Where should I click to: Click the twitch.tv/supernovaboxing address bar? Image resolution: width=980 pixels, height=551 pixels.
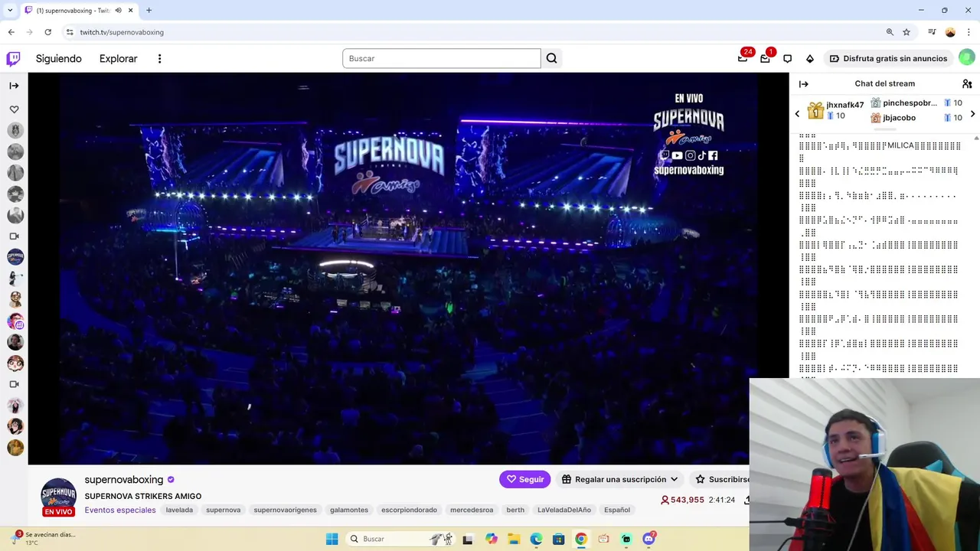point(122,32)
